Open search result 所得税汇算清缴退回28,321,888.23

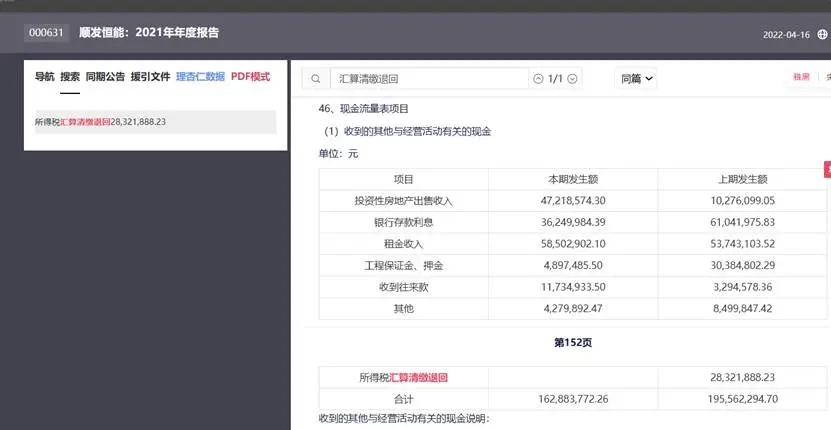[x=155, y=122]
